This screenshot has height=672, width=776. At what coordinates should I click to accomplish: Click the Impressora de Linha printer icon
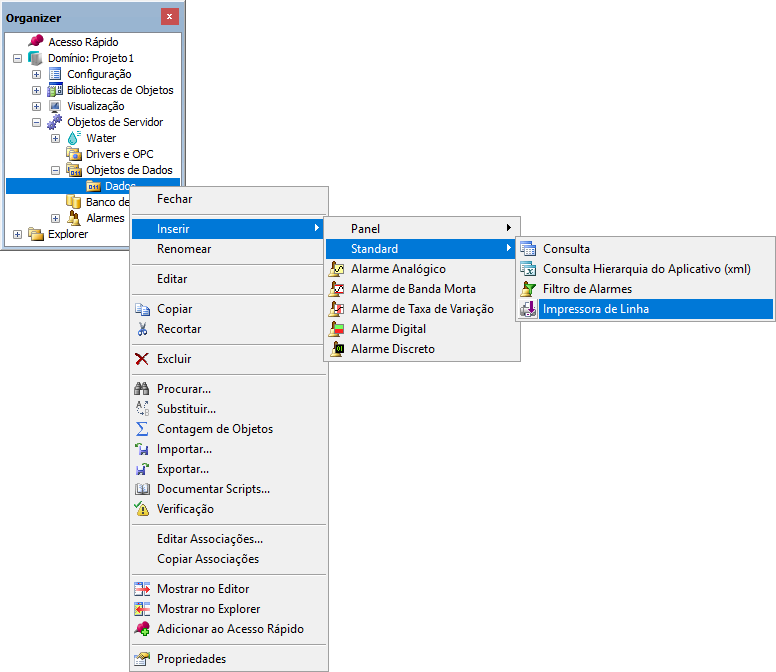[x=528, y=309]
